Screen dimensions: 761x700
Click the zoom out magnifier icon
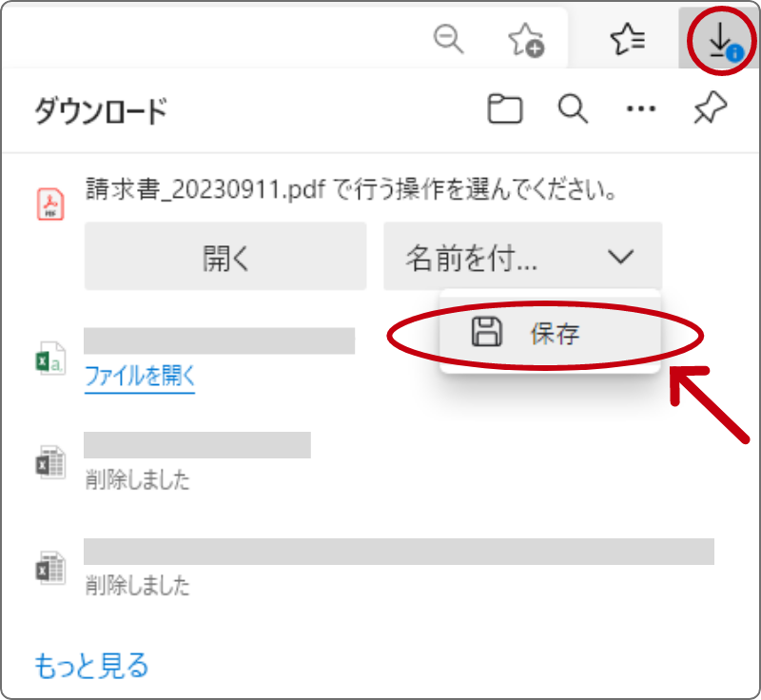(x=448, y=38)
